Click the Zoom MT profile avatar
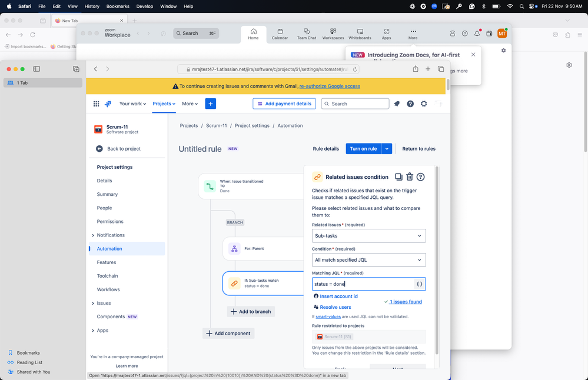 [502, 34]
